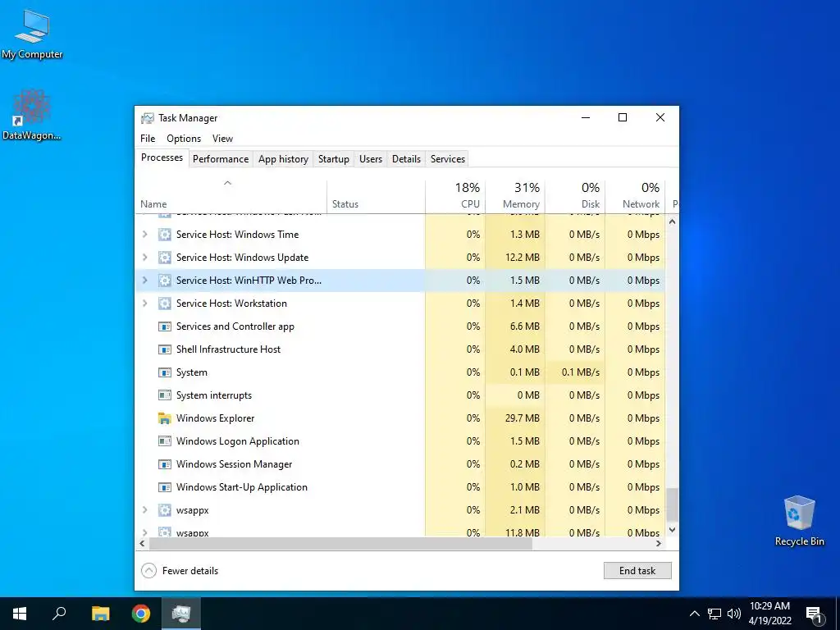Open the notification action center icon
This screenshot has width=840, height=630.
(815, 614)
